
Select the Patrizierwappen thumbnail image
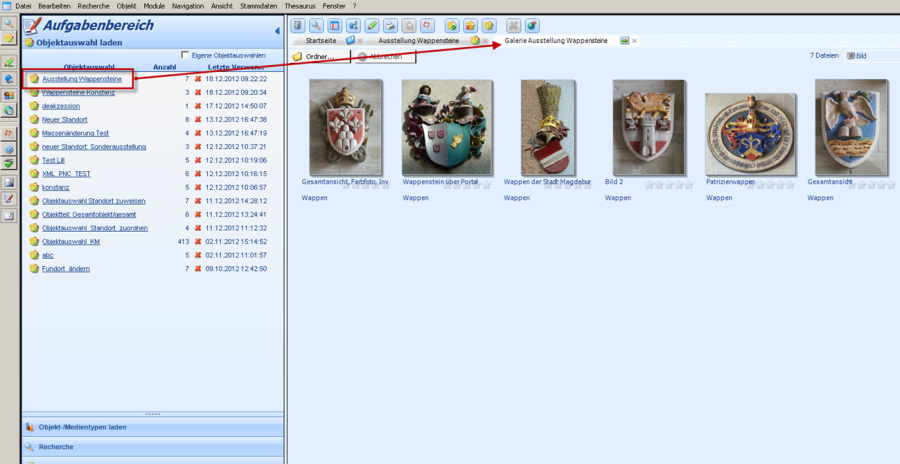click(x=750, y=134)
